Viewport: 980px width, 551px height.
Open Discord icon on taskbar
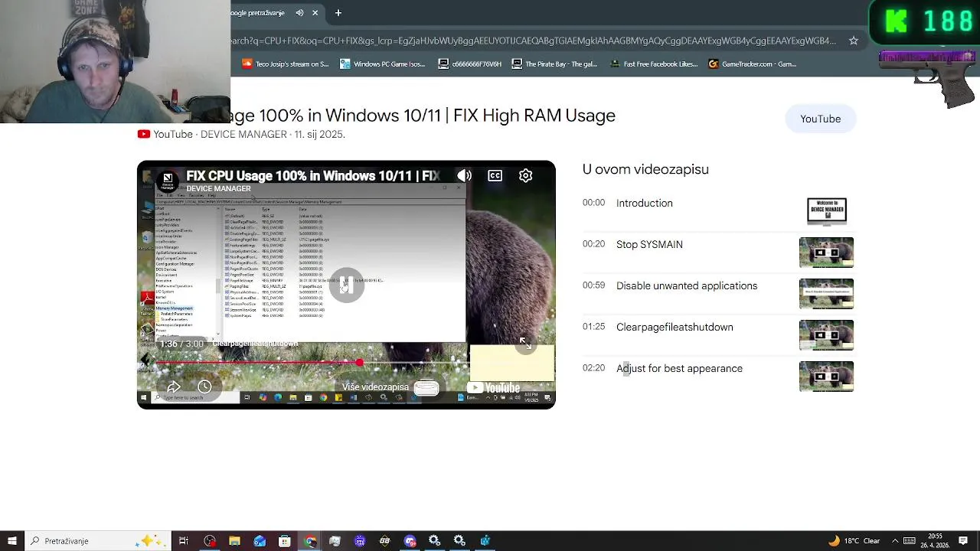pyautogui.click(x=410, y=541)
